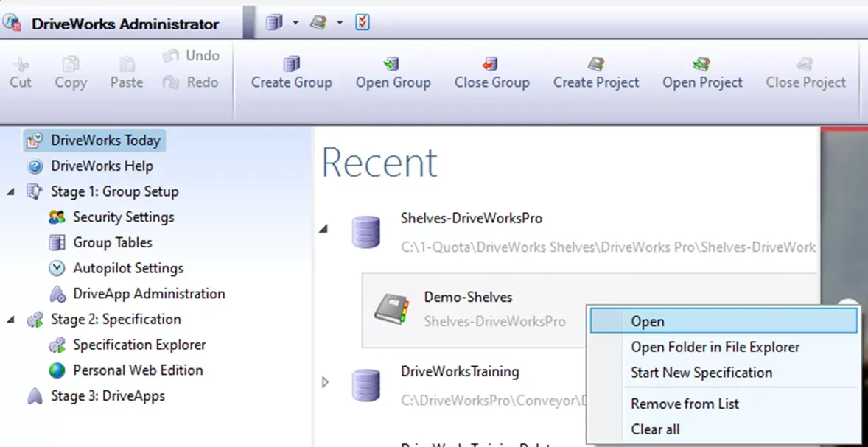The width and height of the screenshot is (868, 447).
Task: Click the DriveWorks Administrator app icon
Action: pos(13,23)
